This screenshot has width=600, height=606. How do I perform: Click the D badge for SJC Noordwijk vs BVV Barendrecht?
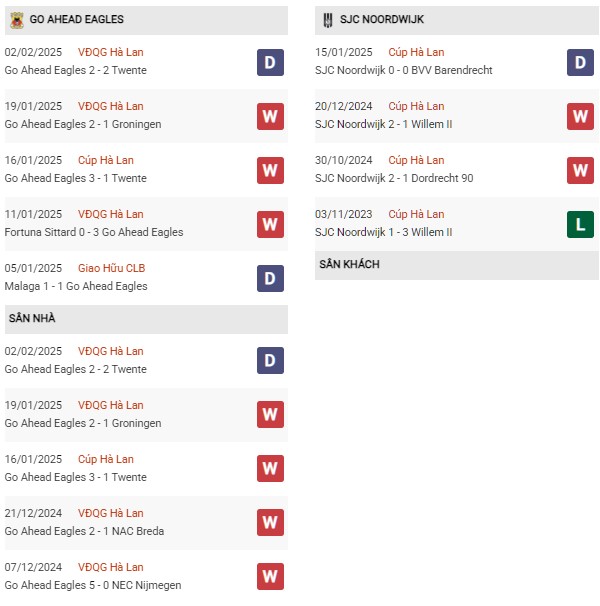pyautogui.click(x=580, y=62)
